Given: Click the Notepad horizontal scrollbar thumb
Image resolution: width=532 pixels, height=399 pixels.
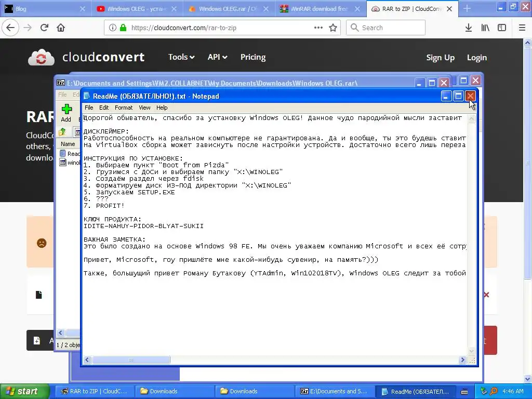Looking at the screenshot, I should point(131,360).
